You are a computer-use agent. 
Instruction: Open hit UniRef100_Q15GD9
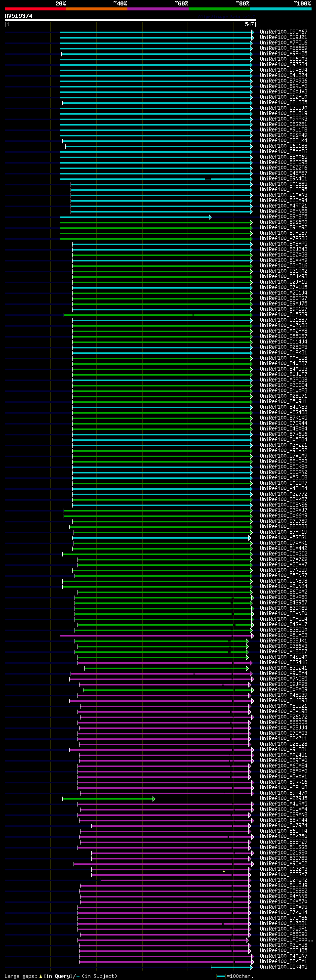click(283, 315)
